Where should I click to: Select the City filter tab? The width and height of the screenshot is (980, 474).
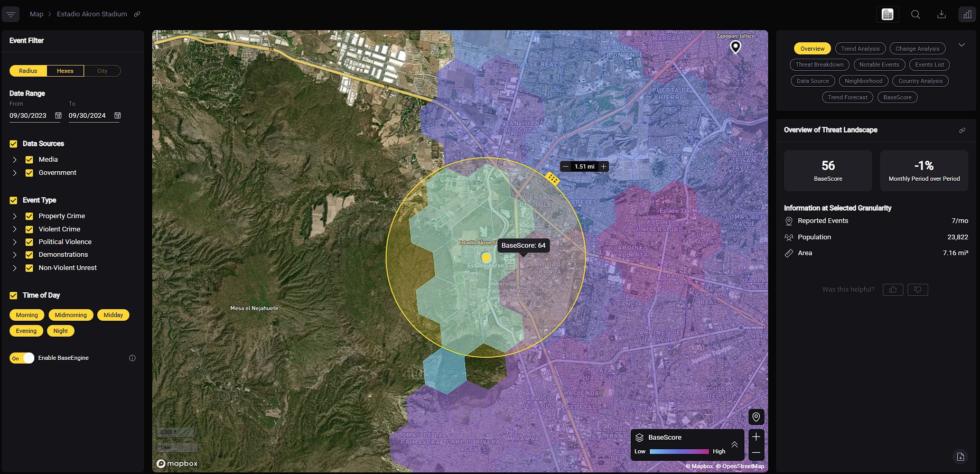coord(102,71)
